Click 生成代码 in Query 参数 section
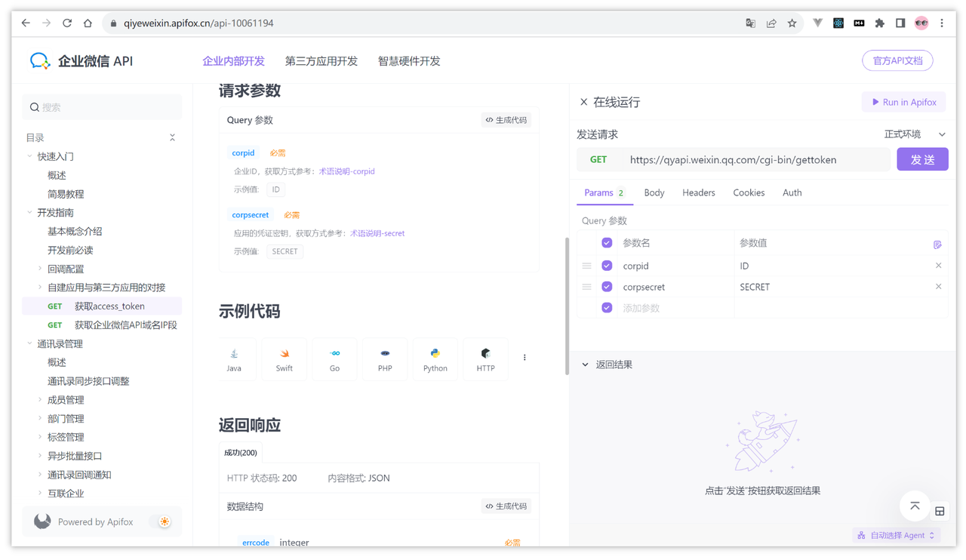The width and height of the screenshot is (966, 560). pyautogui.click(x=506, y=120)
